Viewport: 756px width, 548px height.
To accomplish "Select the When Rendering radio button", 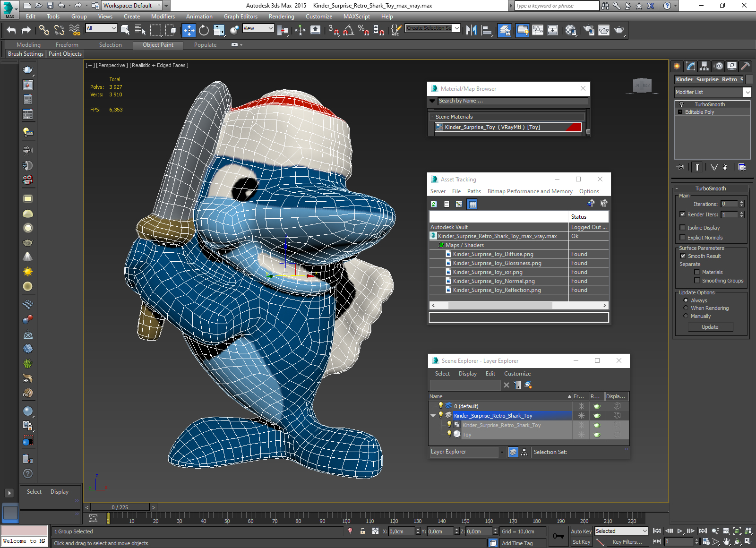I will [x=686, y=308].
